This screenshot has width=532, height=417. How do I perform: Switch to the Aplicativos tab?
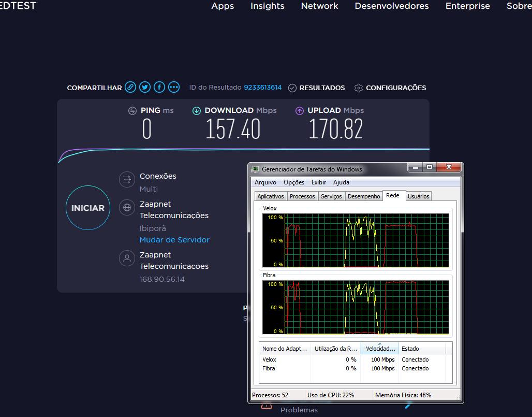pyautogui.click(x=271, y=196)
